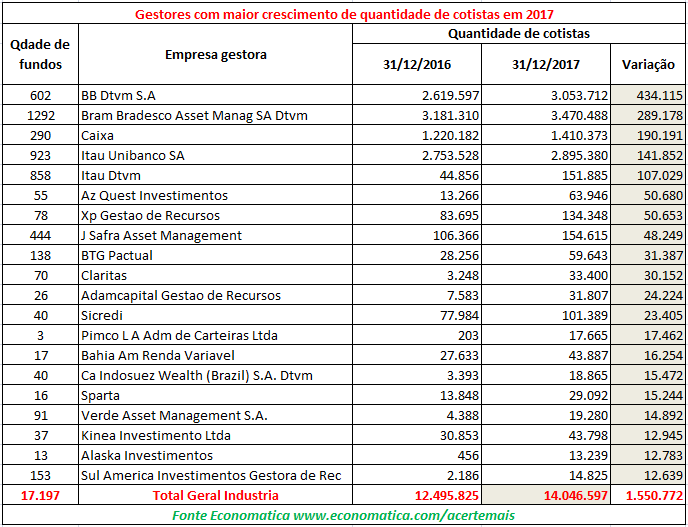Select 'Adamcapital Gestao de Recursos' cell
The image size is (688, 527).
coord(215,295)
